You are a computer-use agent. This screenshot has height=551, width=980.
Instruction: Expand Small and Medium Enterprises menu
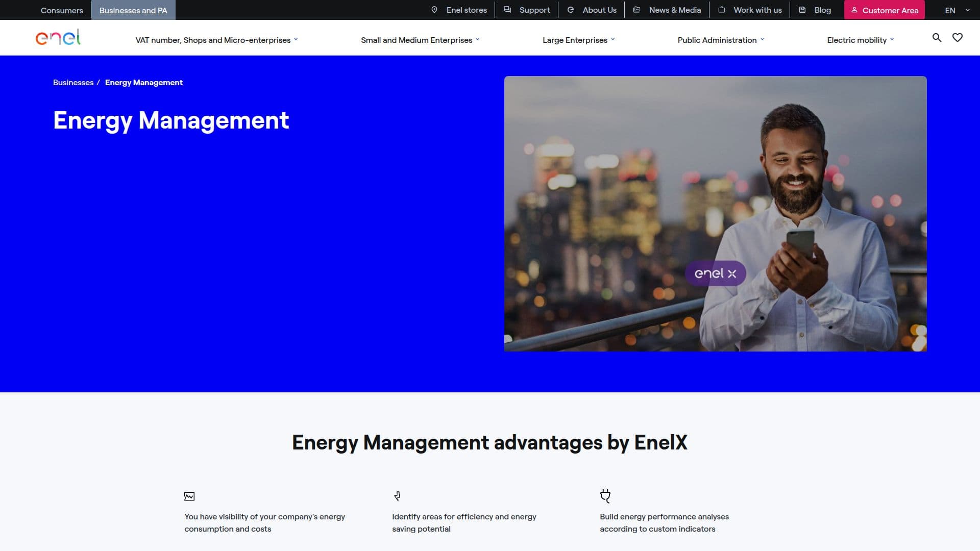coord(420,40)
